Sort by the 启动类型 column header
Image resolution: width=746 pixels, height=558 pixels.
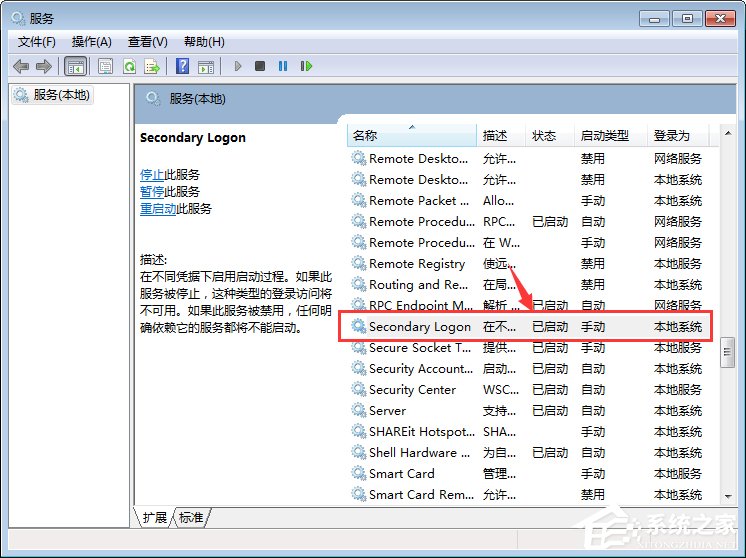611,136
